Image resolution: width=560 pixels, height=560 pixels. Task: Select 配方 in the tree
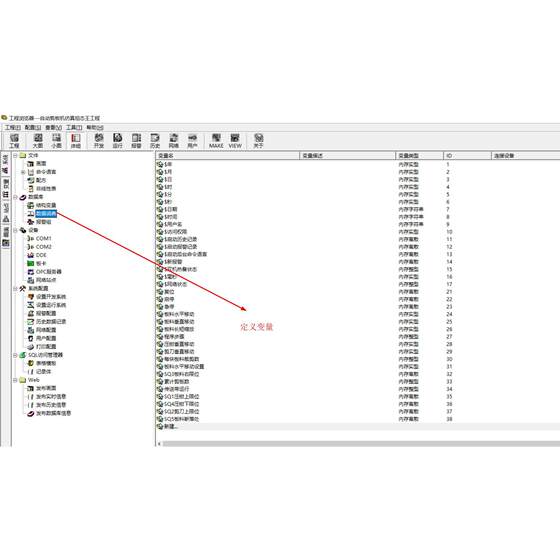coord(41,180)
